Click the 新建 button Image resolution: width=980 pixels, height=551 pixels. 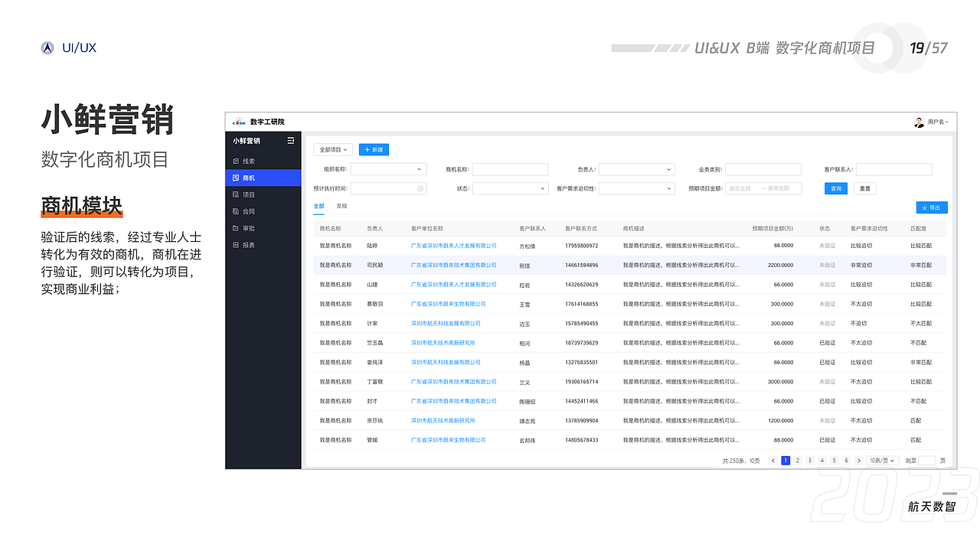tap(374, 150)
